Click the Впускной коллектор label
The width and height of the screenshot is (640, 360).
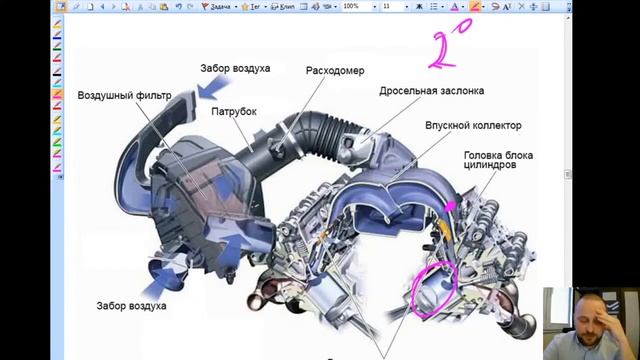473,125
